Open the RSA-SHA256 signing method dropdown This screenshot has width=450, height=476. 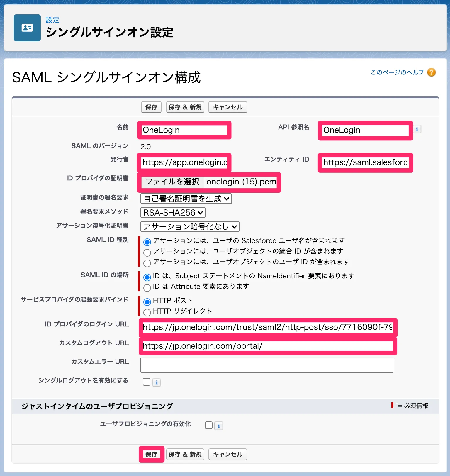173,213
